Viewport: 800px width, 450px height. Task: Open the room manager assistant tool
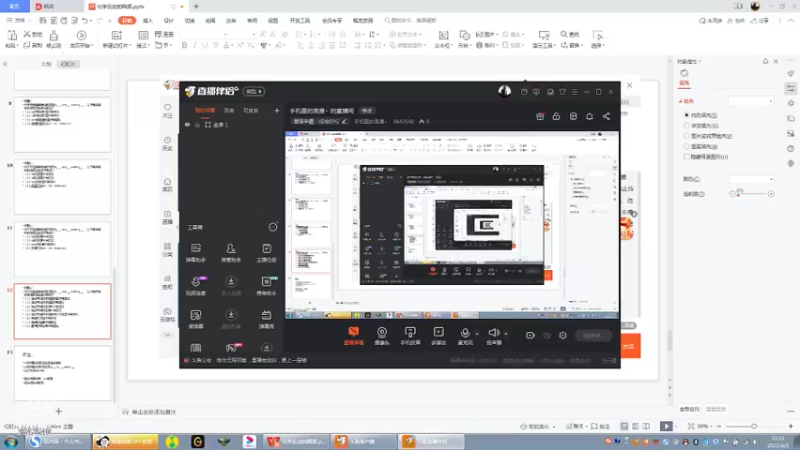coord(231,253)
